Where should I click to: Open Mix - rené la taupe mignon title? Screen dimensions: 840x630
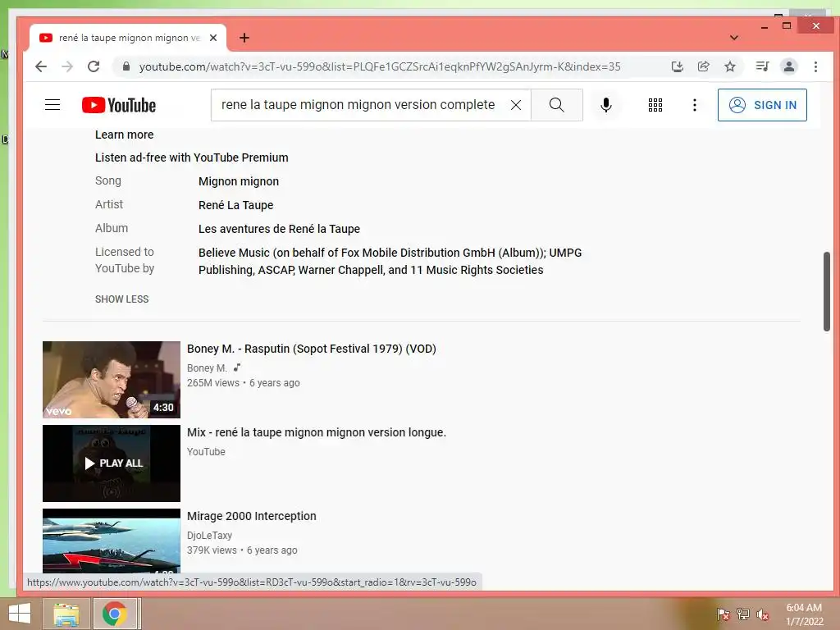coord(316,432)
